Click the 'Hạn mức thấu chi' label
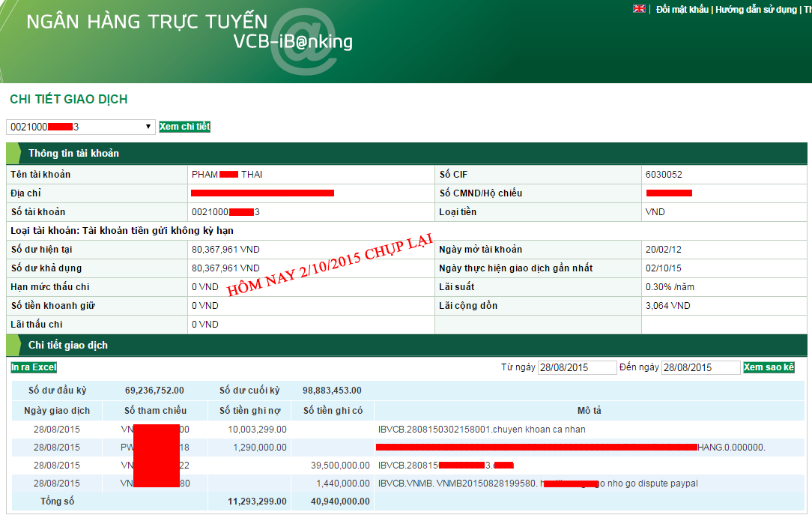The image size is (812, 515). (50, 286)
